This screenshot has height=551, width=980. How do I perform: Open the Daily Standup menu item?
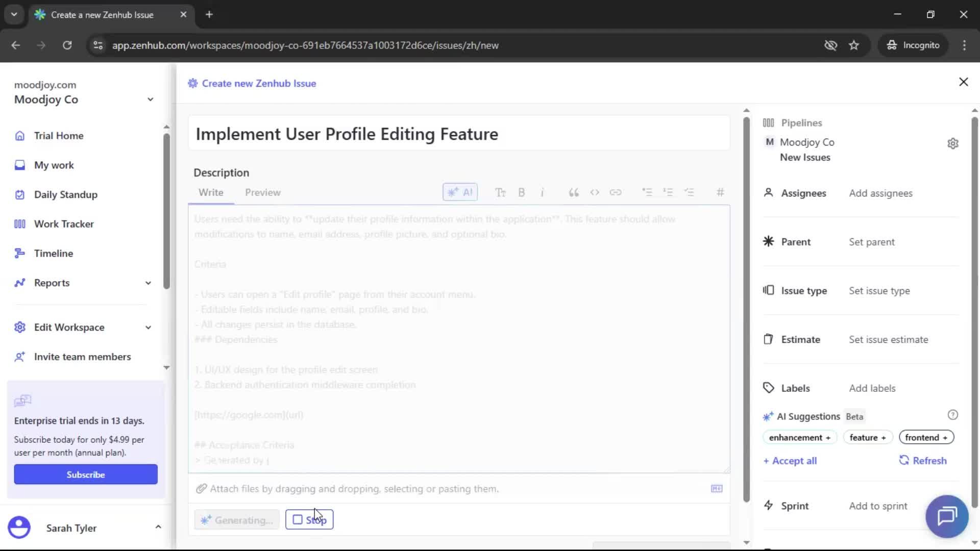click(x=65, y=194)
